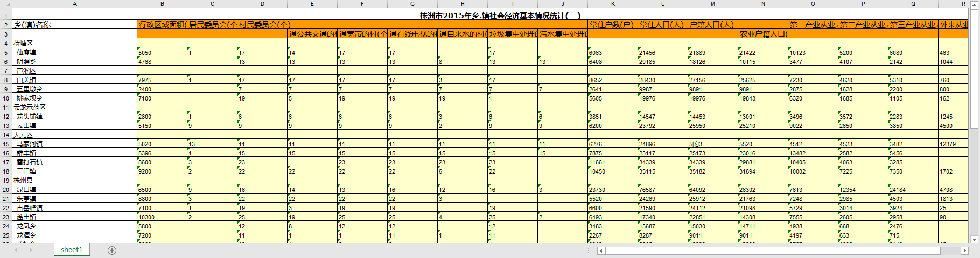Screen dimensions: 980x258
Task: Click the title cell 株洲市2015年乡.镇社会经济基本情况统计
Action: pyautogui.click(x=500, y=16)
